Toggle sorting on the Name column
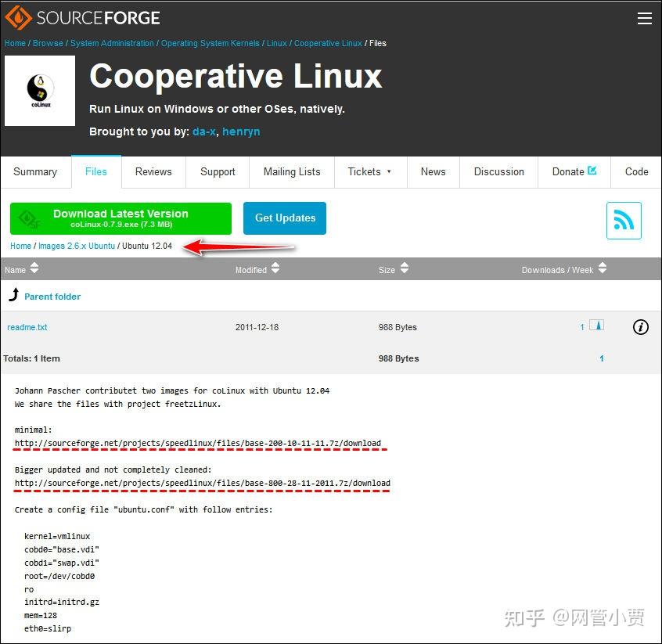Screen dimensions: 662x644 (34, 268)
